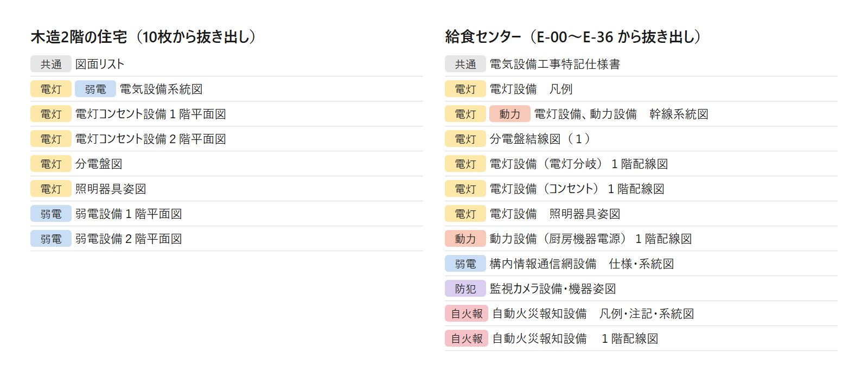Click the 電灯 tag in the 幹線系統図 row
The height and width of the screenshot is (377, 868).
click(465, 114)
